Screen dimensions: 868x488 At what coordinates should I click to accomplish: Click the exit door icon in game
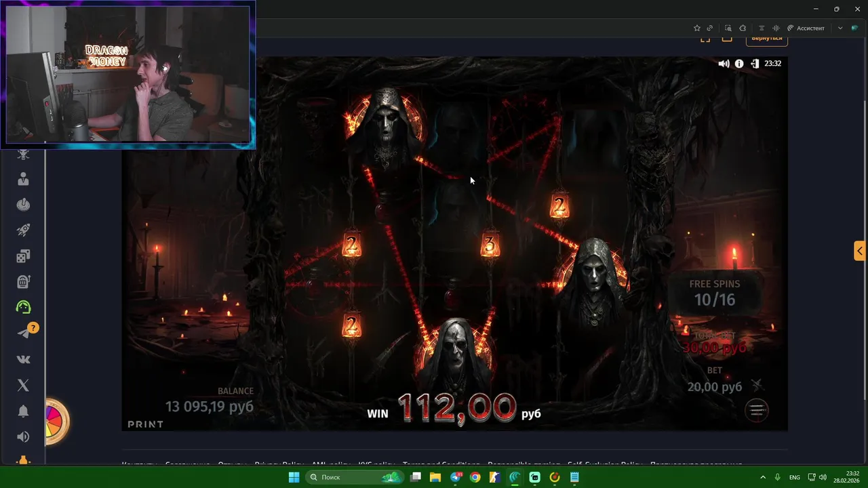(755, 64)
